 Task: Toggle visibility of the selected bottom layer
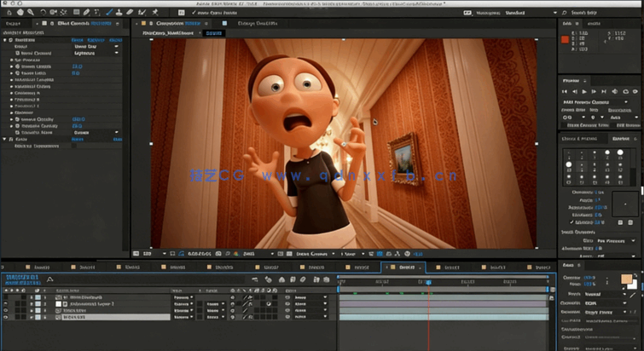(x=6, y=318)
